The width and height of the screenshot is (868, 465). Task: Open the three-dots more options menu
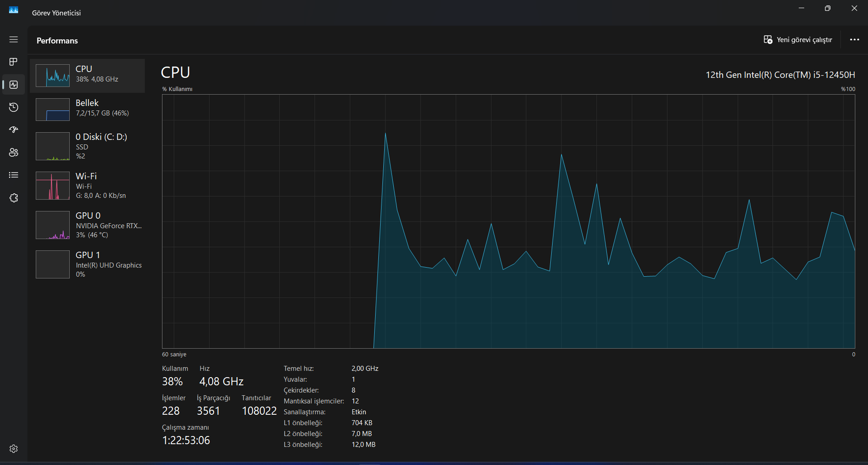(x=854, y=40)
